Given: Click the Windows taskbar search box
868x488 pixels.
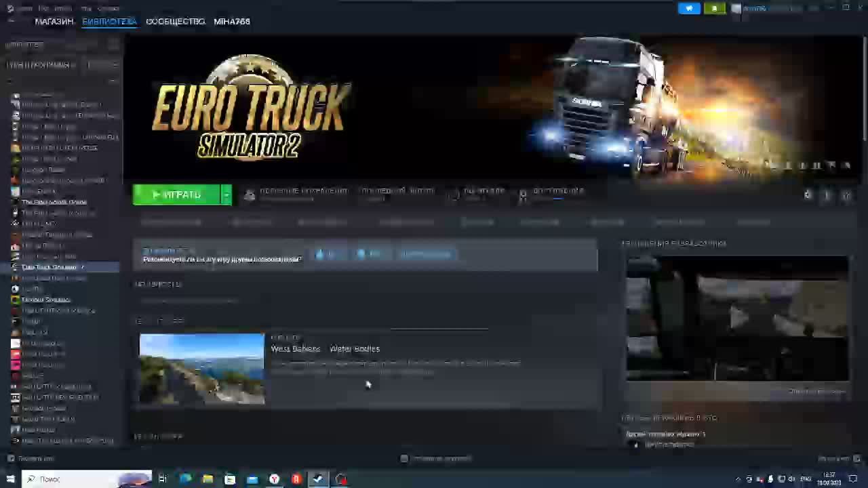Looking at the screenshot, I should point(86,479).
